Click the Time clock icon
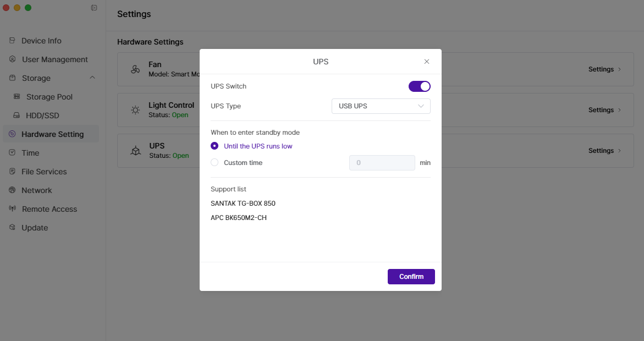644x341 pixels. point(12,152)
